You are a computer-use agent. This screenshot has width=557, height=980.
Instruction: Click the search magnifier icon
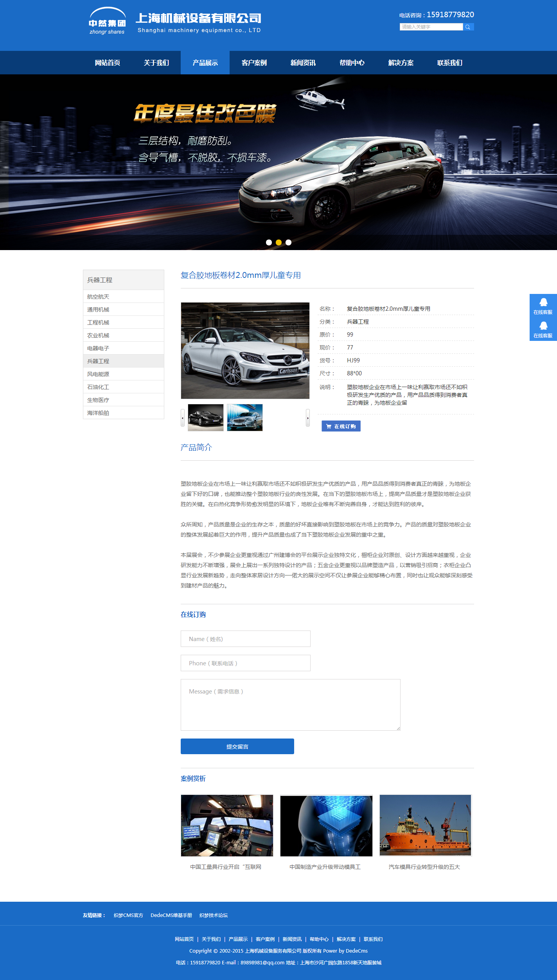click(x=468, y=27)
